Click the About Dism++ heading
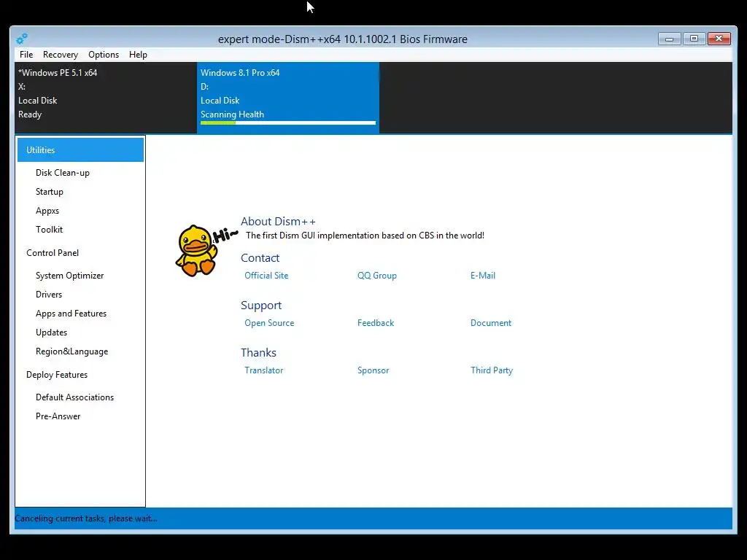Viewport: 747px width, 560px height. pos(278,222)
